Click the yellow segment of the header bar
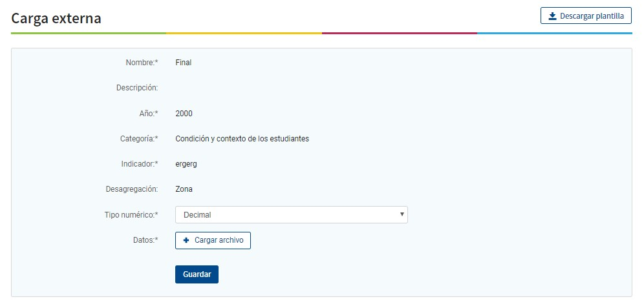 click(244, 33)
